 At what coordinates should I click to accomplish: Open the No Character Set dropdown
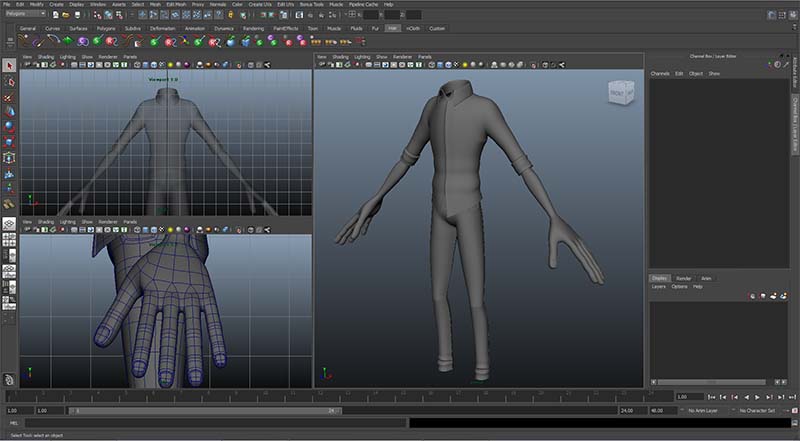click(757, 410)
